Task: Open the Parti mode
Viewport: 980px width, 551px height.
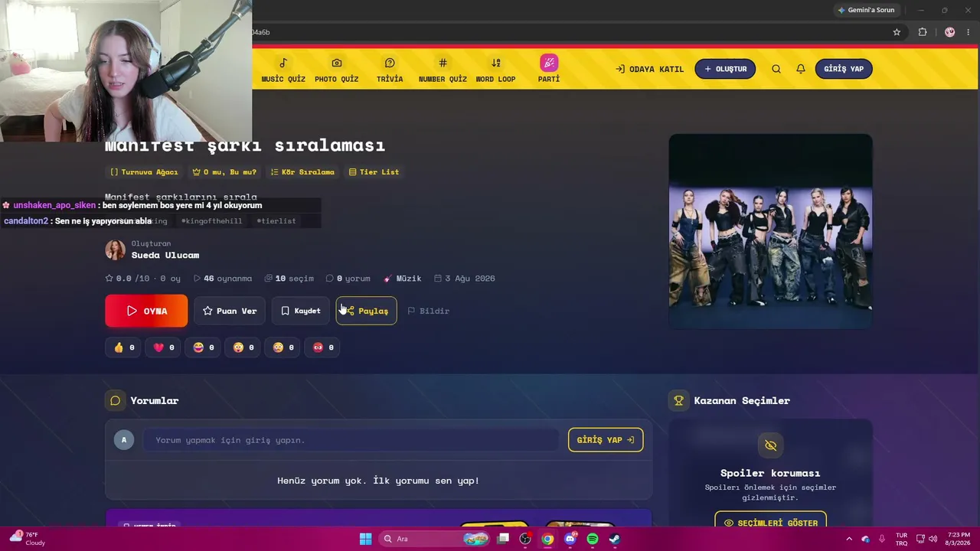Action: click(549, 69)
